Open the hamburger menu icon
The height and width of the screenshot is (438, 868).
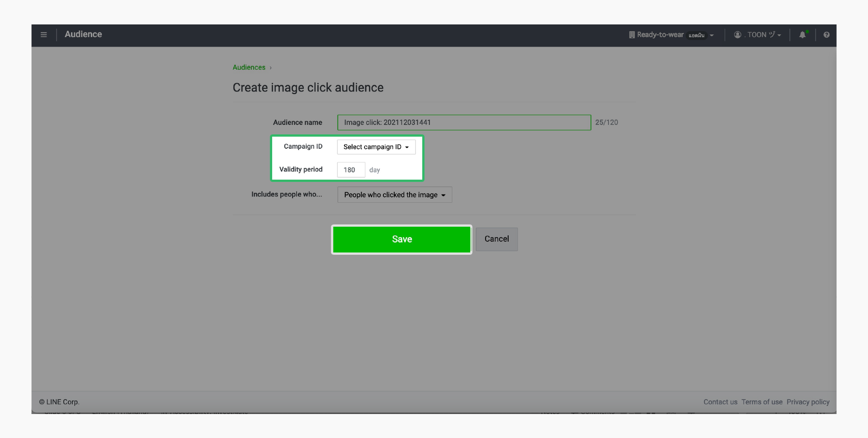(x=44, y=34)
